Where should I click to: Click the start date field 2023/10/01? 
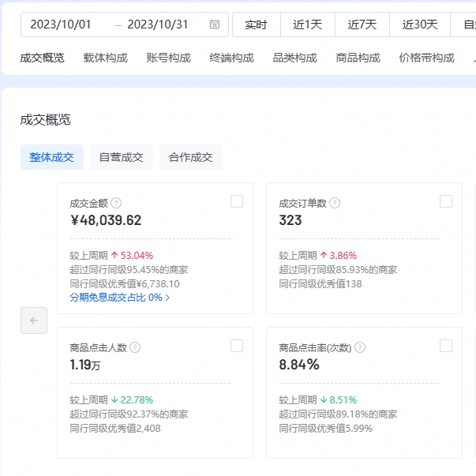61,24
